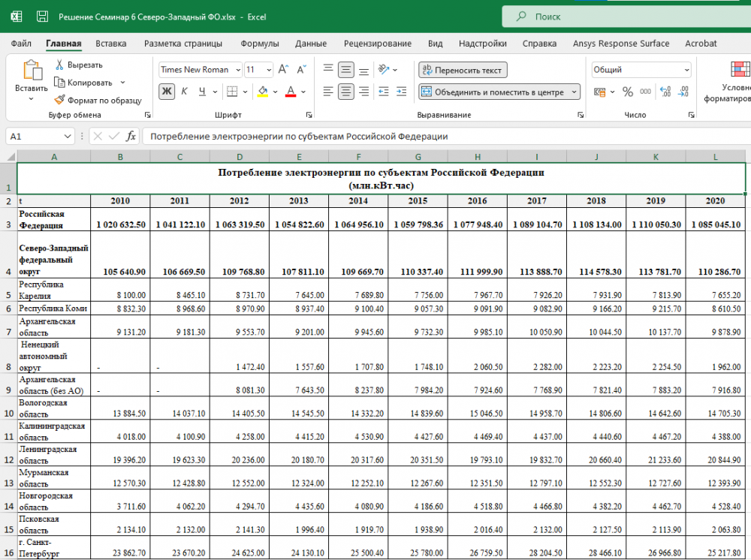Click the Cut (Вырезать) scissors icon
Viewport: 751px width, 560px height.
59,65
